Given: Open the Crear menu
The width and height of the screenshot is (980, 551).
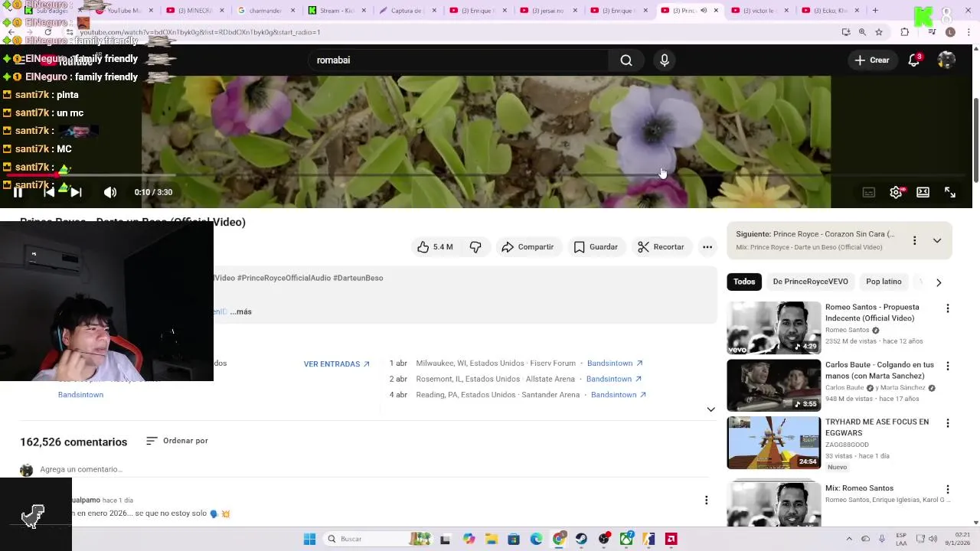Looking at the screenshot, I should click(x=872, y=60).
